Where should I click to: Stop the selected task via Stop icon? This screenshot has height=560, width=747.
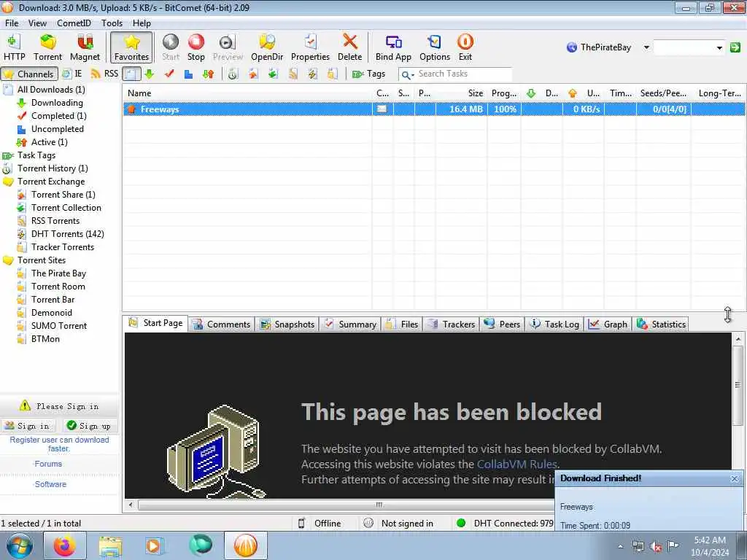coord(196,47)
